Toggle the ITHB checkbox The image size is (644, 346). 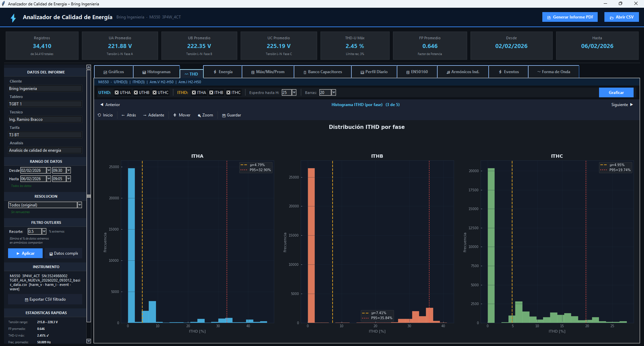click(x=211, y=93)
